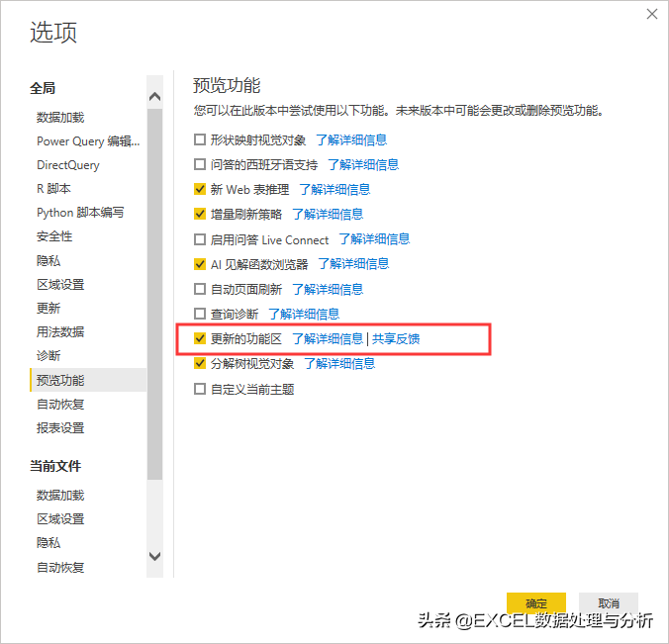
Task: Select 数据加载 under 全局
Action: [x=60, y=118]
